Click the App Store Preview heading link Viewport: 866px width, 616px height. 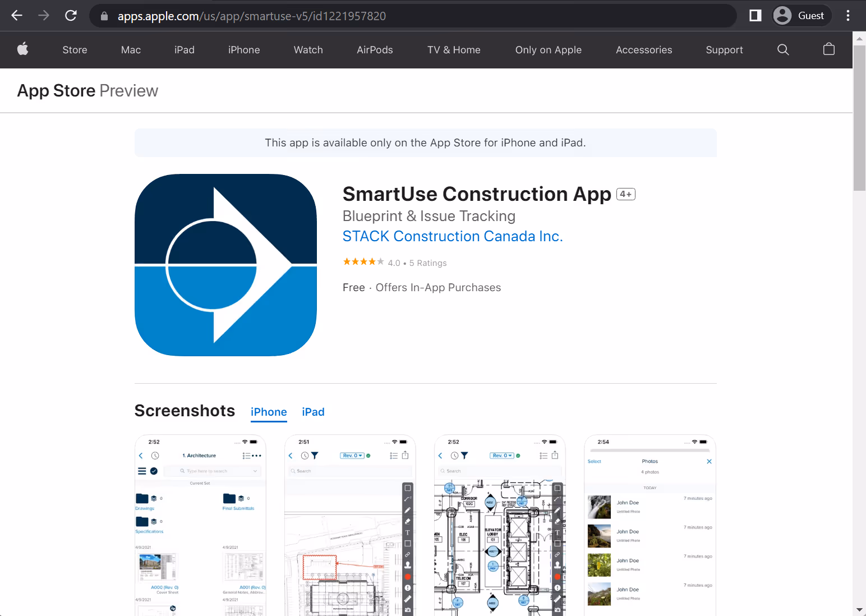[x=87, y=91]
